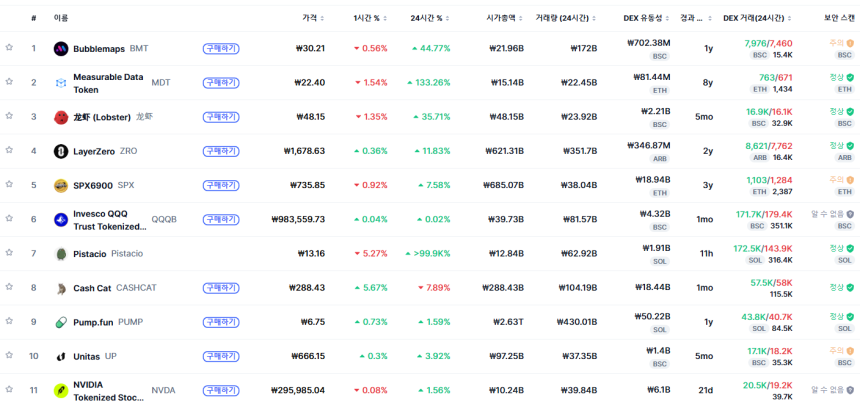
Task: Sort by 보안 스캔 column
Action: (x=839, y=18)
